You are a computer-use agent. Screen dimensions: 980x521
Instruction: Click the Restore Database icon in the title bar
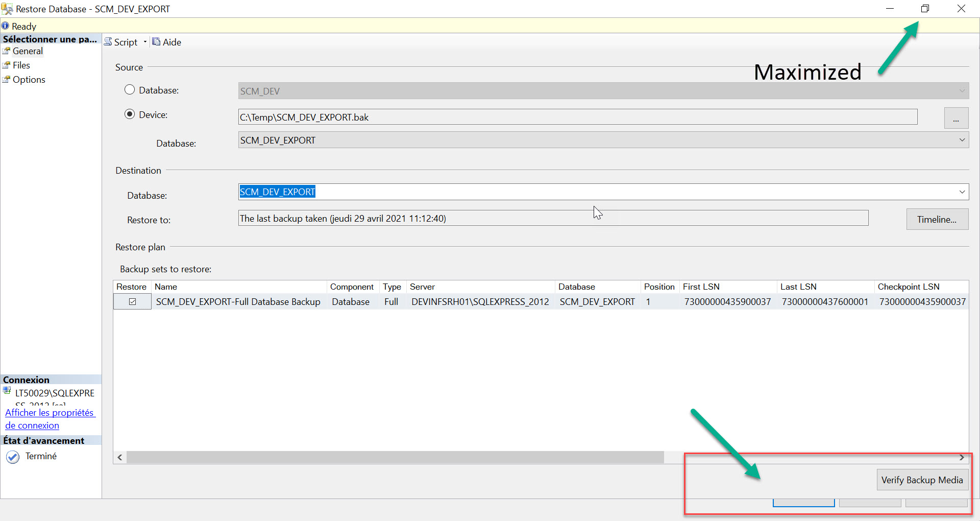pos(7,8)
